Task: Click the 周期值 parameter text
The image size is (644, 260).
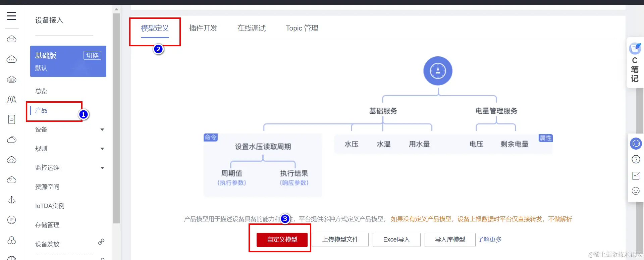Action: 232,173
